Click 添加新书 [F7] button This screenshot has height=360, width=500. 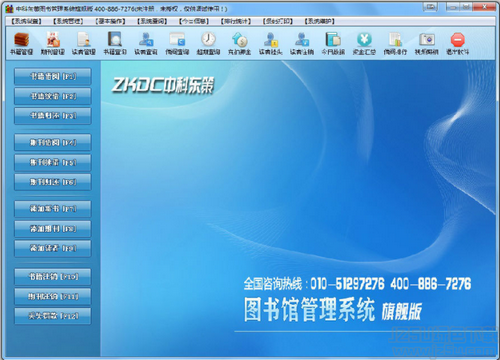pos(53,209)
